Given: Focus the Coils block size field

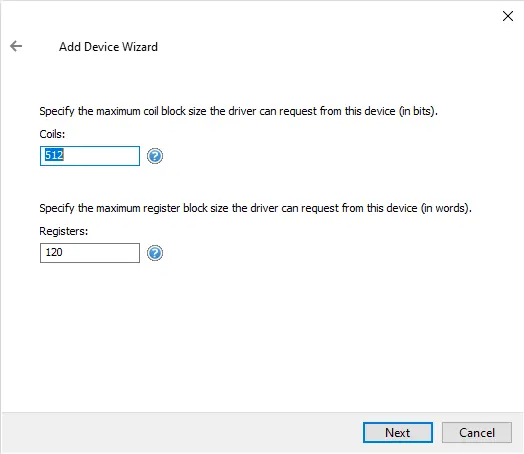Looking at the screenshot, I should click(90, 156).
